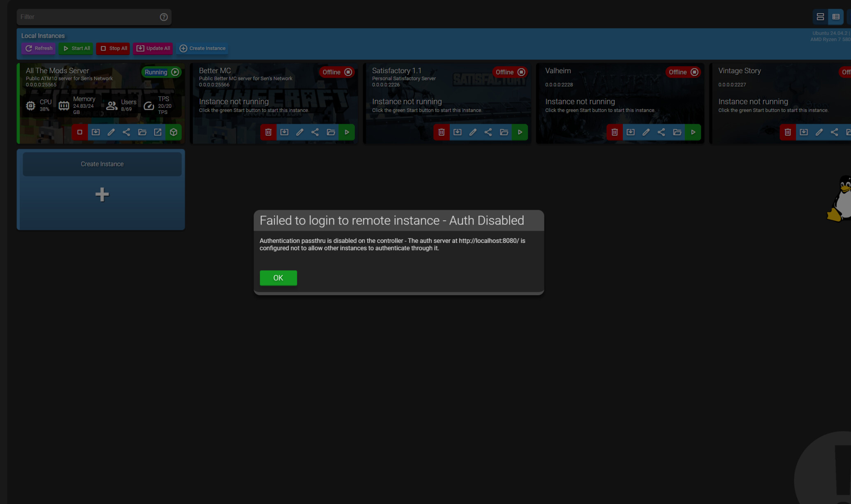The width and height of the screenshot is (851, 504).
Task: Click the Refresh button
Action: tap(39, 49)
